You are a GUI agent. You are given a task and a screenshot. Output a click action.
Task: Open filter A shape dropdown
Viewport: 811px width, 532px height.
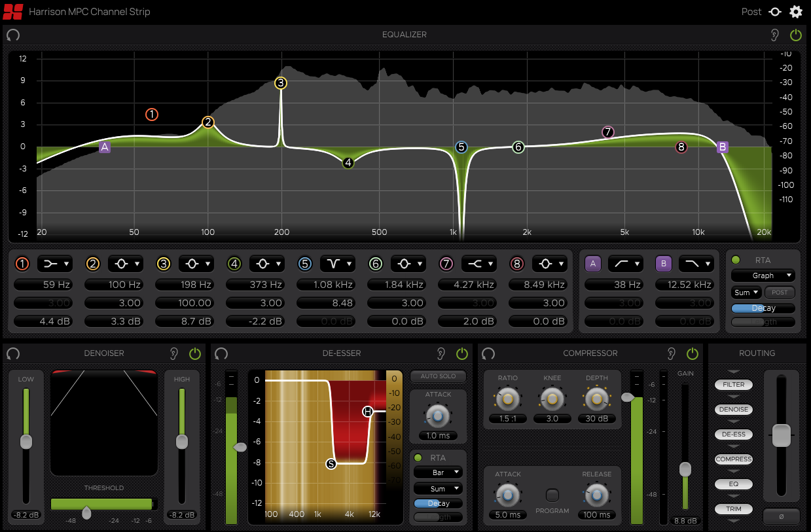click(x=626, y=264)
